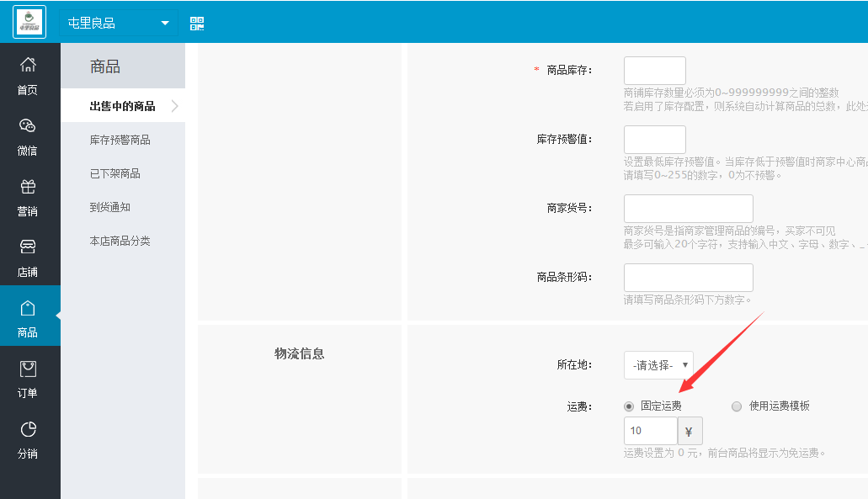Focus the 商家货号 input field
This screenshot has width=868, height=499.
pyautogui.click(x=688, y=209)
